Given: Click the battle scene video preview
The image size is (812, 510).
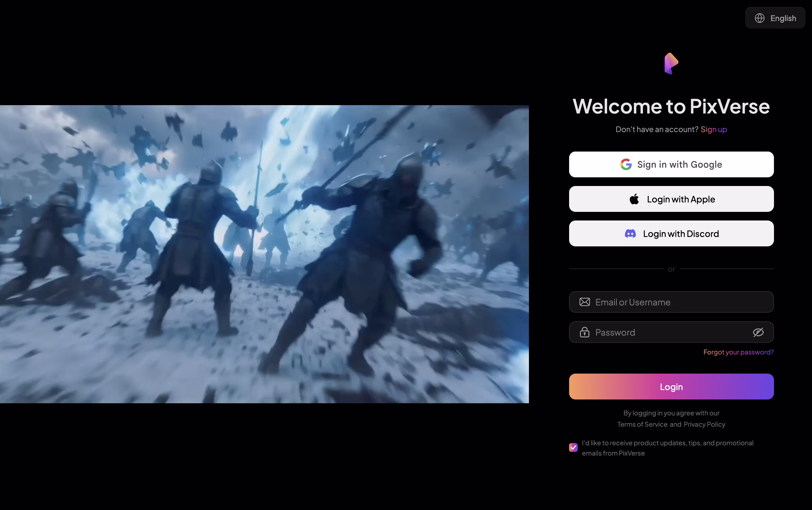Looking at the screenshot, I should pyautogui.click(x=264, y=254).
